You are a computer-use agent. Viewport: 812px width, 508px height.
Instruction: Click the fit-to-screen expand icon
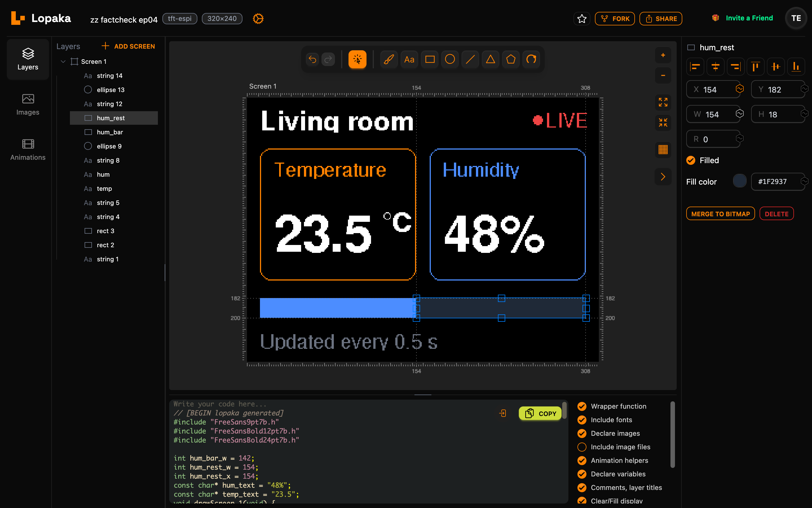coord(663,102)
